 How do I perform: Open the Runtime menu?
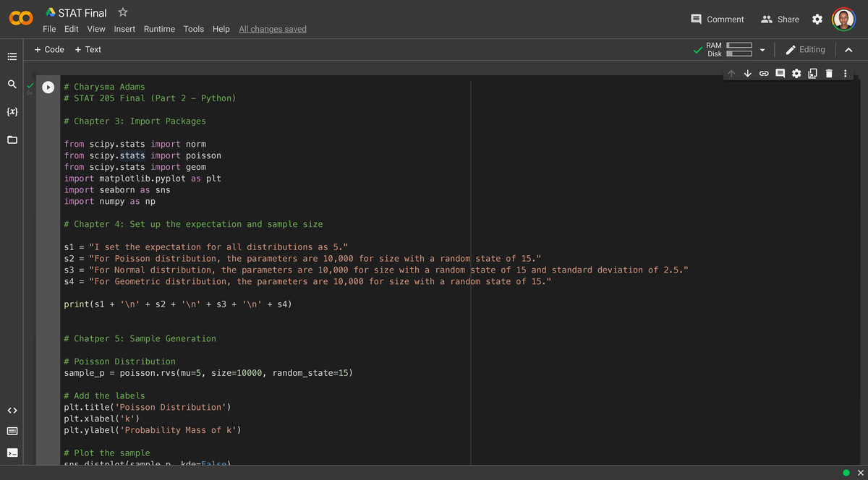pos(159,29)
